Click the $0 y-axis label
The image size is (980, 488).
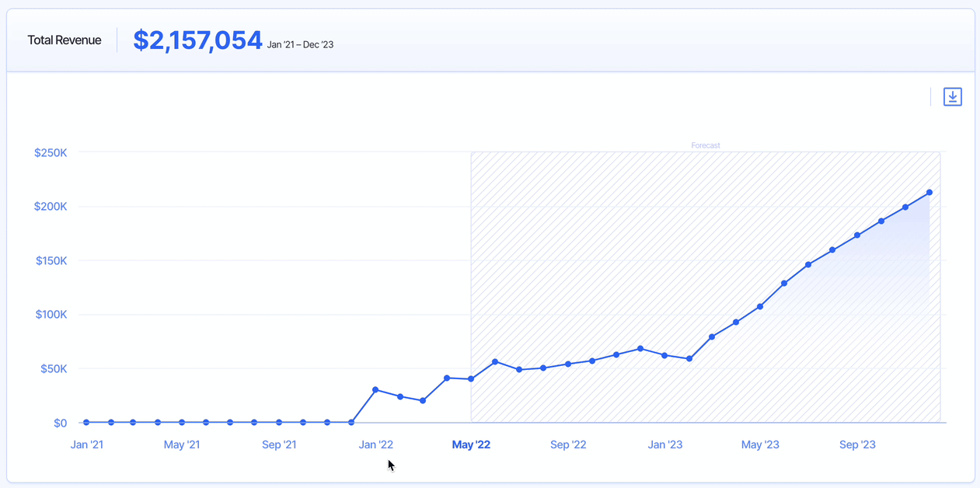coord(60,424)
